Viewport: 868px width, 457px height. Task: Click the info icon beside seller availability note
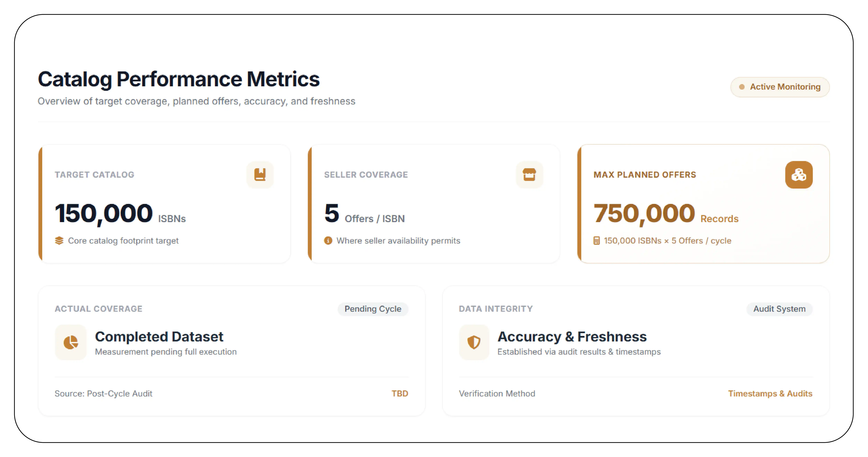tap(328, 240)
